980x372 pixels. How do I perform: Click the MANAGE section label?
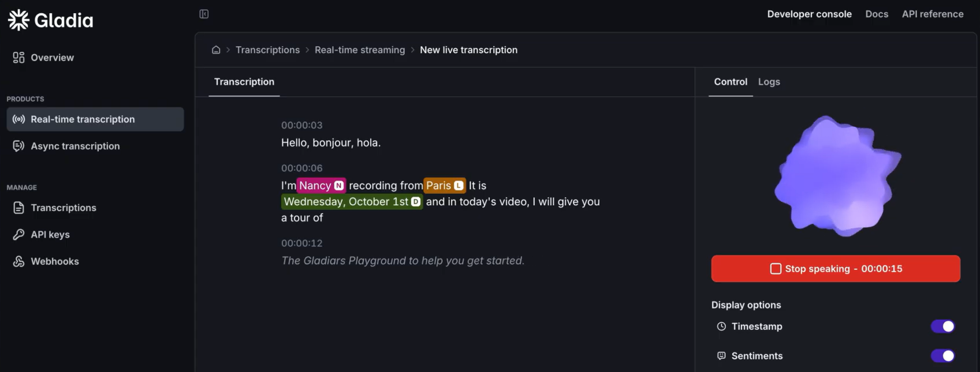pos(21,187)
